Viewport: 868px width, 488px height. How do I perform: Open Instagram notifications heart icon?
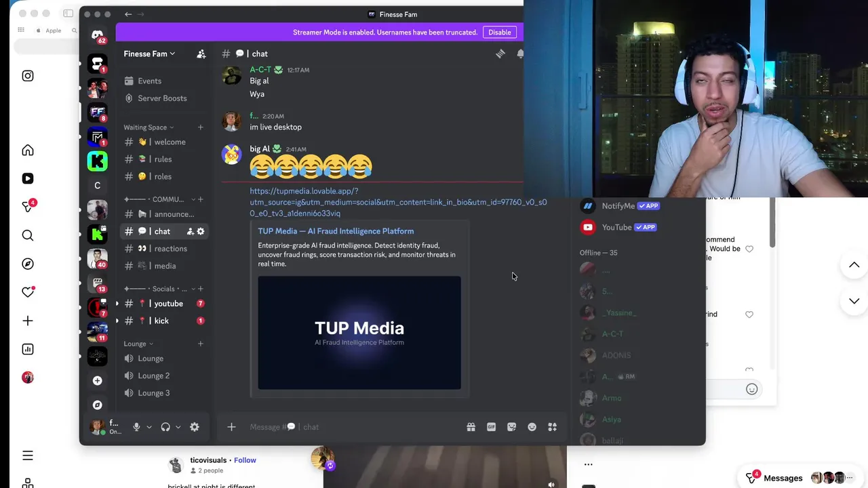point(28,292)
